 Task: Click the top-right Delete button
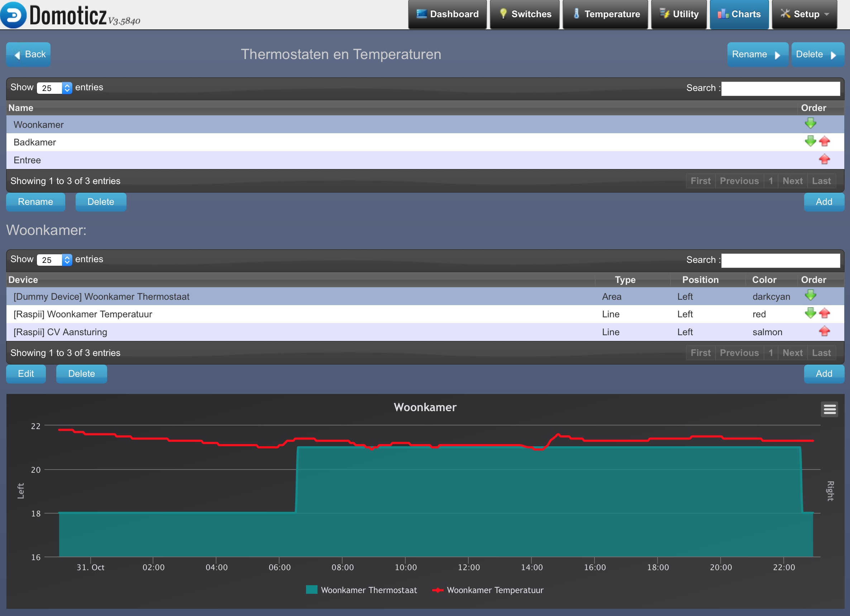point(817,54)
